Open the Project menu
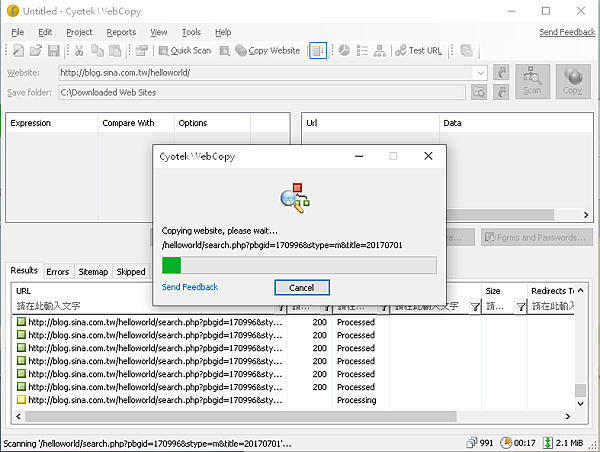Viewport: 600px width, 452px height. click(79, 32)
